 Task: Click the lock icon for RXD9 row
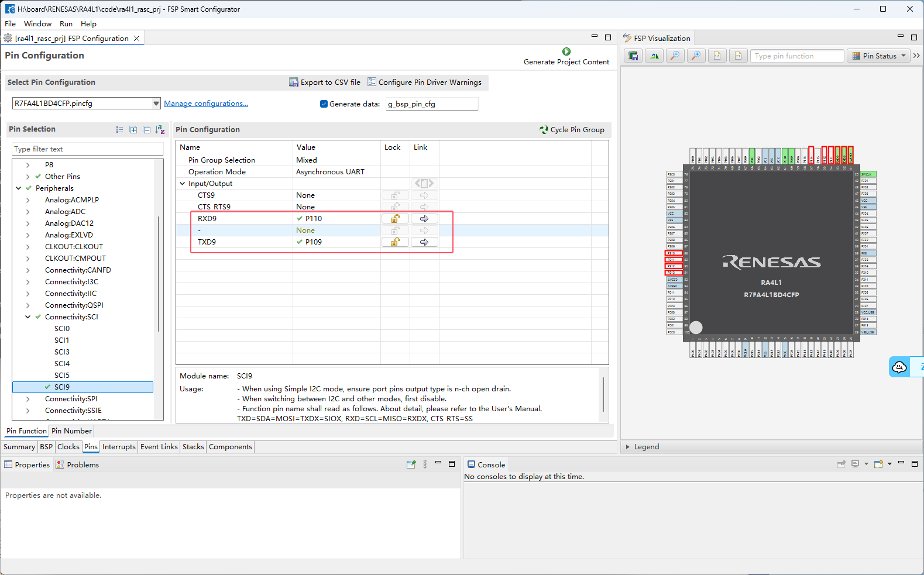pyautogui.click(x=395, y=219)
